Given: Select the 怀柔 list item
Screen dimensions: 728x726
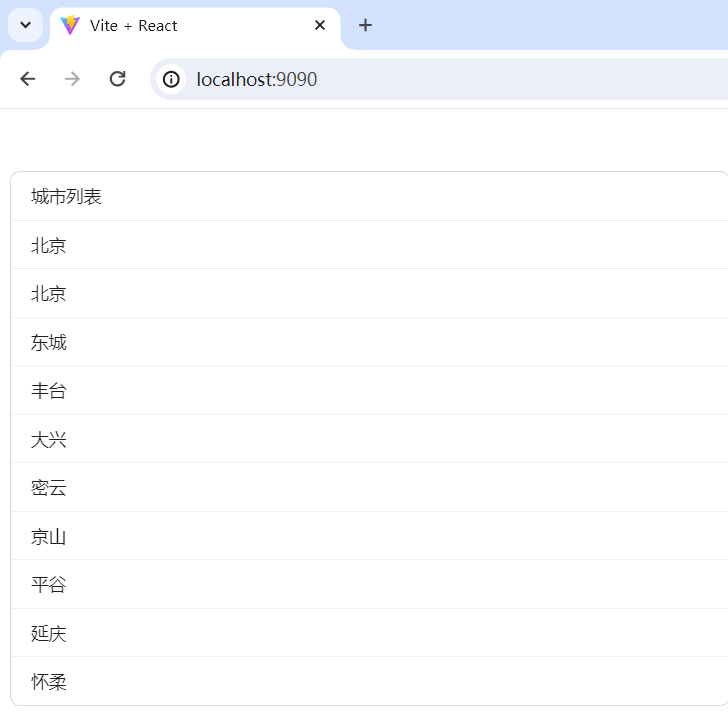Looking at the screenshot, I should (x=369, y=681).
